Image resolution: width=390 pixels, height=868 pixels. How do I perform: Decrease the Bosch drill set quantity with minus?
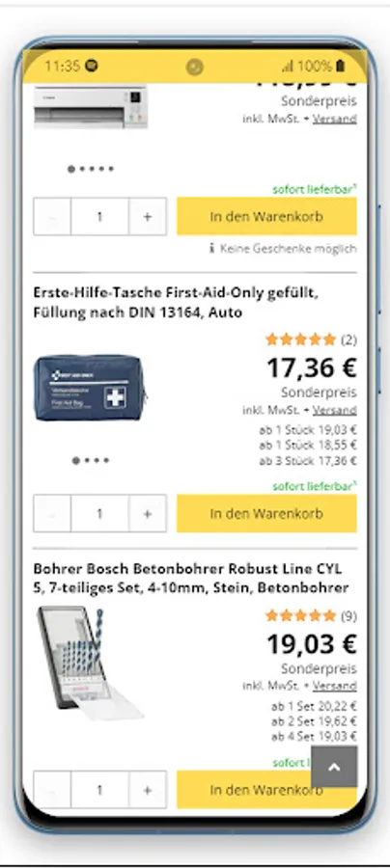pyautogui.click(x=52, y=789)
